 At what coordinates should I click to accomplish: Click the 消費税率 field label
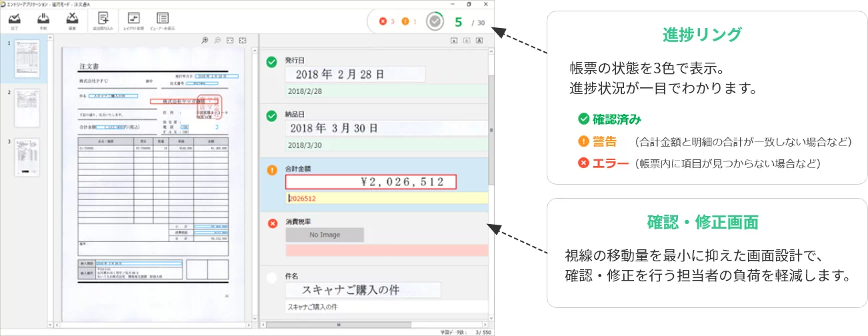coord(297,220)
